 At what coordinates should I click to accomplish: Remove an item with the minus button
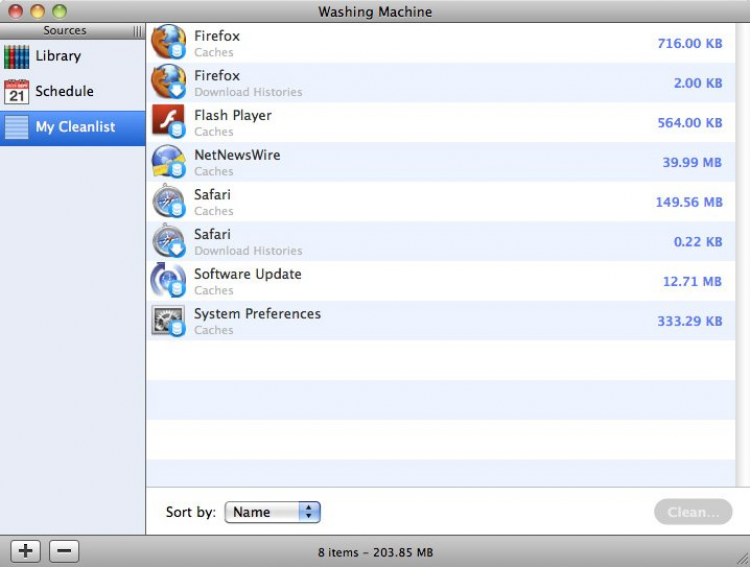pos(64,551)
